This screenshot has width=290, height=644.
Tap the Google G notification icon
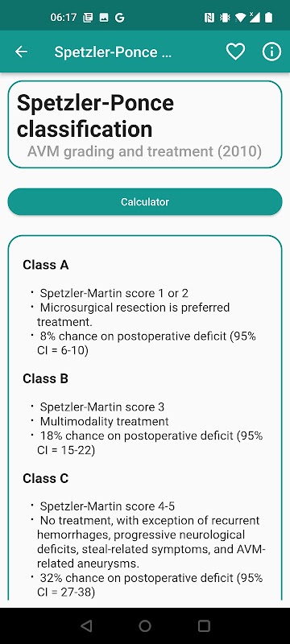tap(119, 17)
